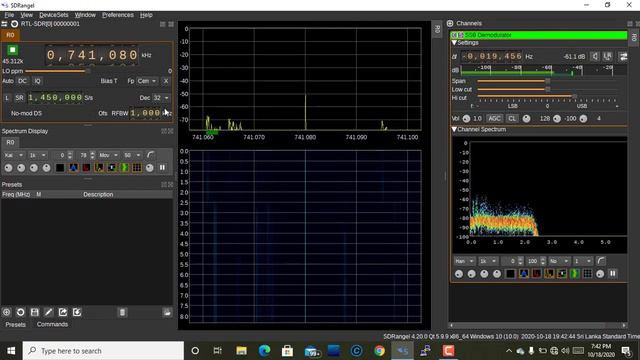Screen dimensions: 640x360
Task: Toggle grid display in Spectrum Display panel
Action: (137, 168)
